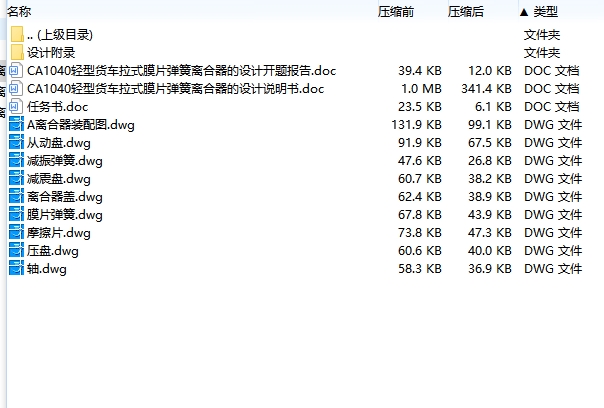Click the 设计附录 folder icon
Viewport: 604px width, 408px height.
17,52
